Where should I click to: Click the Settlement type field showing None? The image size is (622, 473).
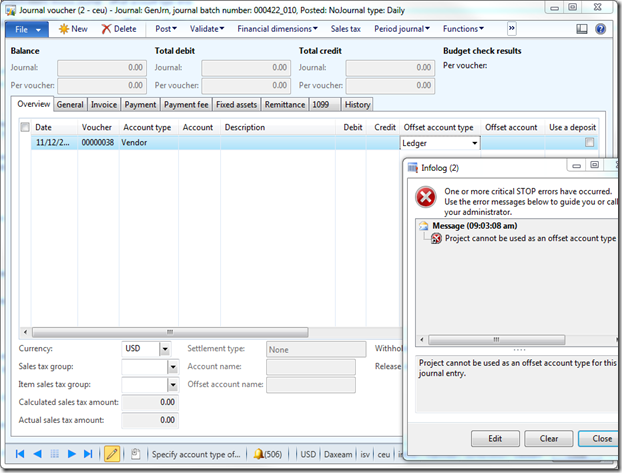316,350
